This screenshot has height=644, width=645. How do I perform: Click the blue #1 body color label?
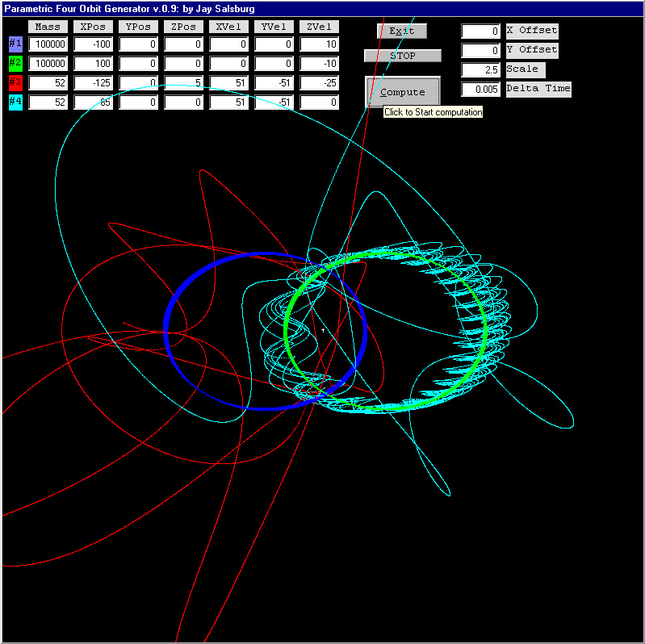15,44
